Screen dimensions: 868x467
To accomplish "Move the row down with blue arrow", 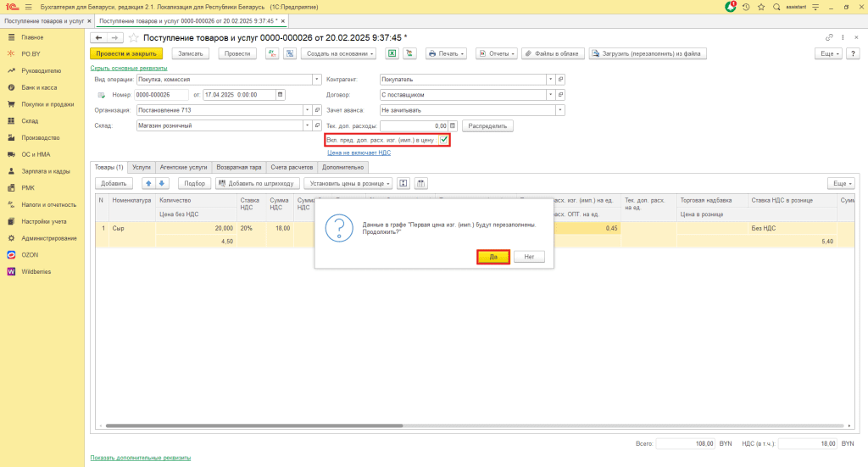I will click(162, 183).
